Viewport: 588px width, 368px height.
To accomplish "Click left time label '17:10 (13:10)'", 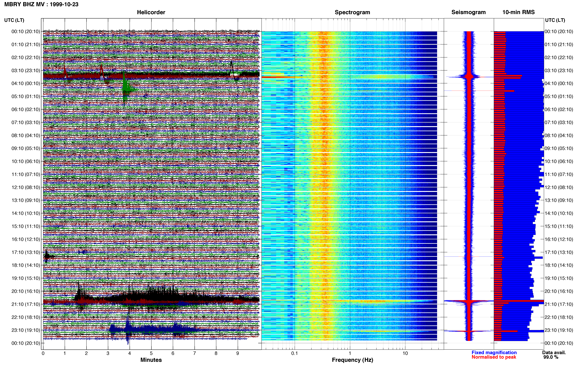I will click(x=26, y=252).
